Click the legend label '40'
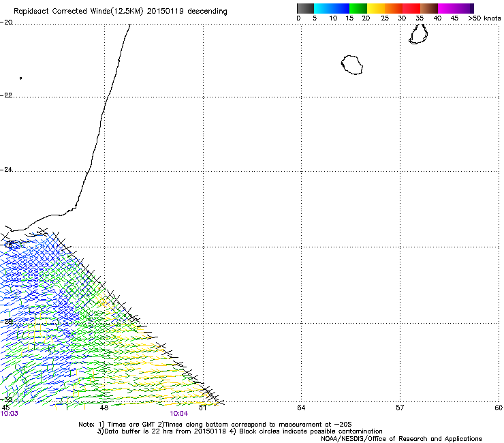The height and width of the screenshot is (443, 504). [x=437, y=18]
